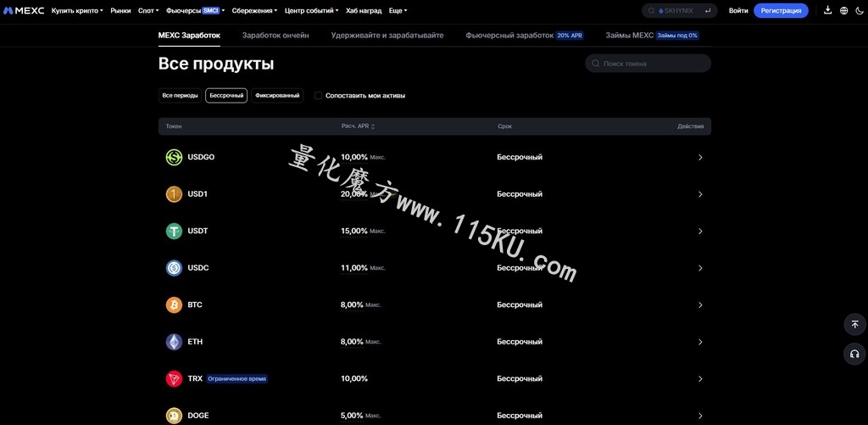Click the search icon in the top bar

point(652,10)
